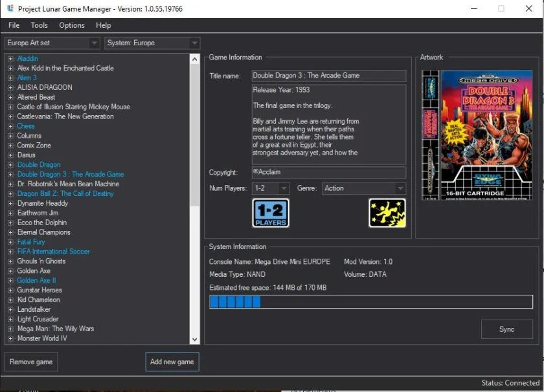The image size is (544, 392).
Task: Select Darius in the game list
Action: [x=27, y=155]
